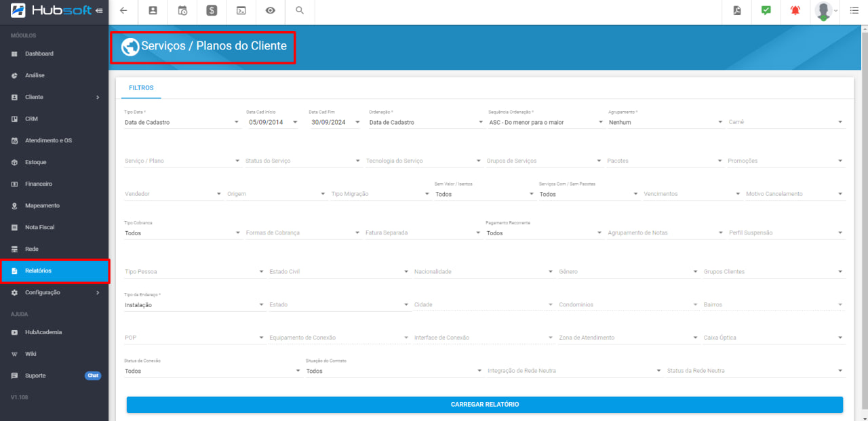Viewport: 868px width, 421px height.
Task: Open Grupos de Serviços dropdown
Action: click(545, 161)
